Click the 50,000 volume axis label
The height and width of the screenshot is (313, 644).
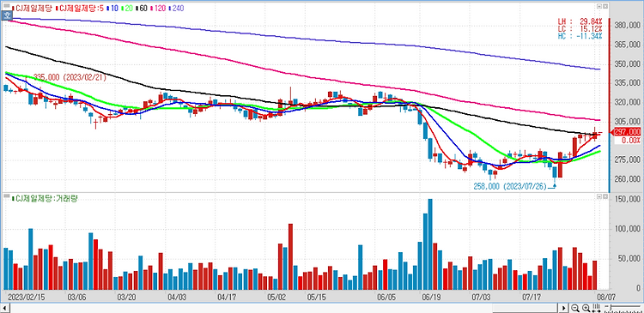click(x=629, y=258)
